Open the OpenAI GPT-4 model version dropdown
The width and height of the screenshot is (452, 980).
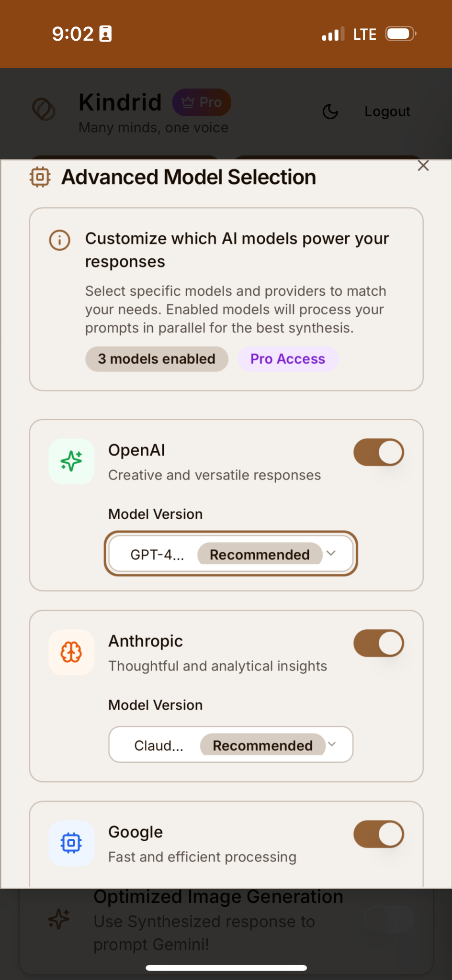click(230, 554)
